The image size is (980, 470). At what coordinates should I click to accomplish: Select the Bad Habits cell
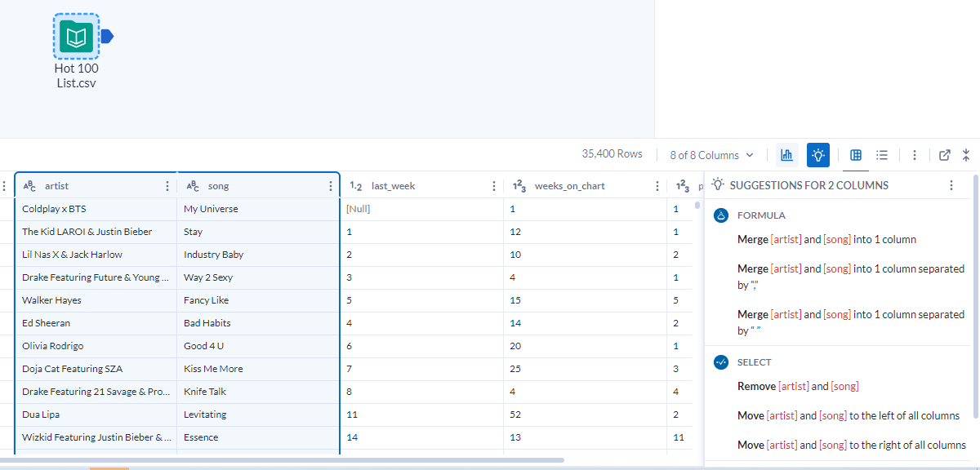(259, 323)
